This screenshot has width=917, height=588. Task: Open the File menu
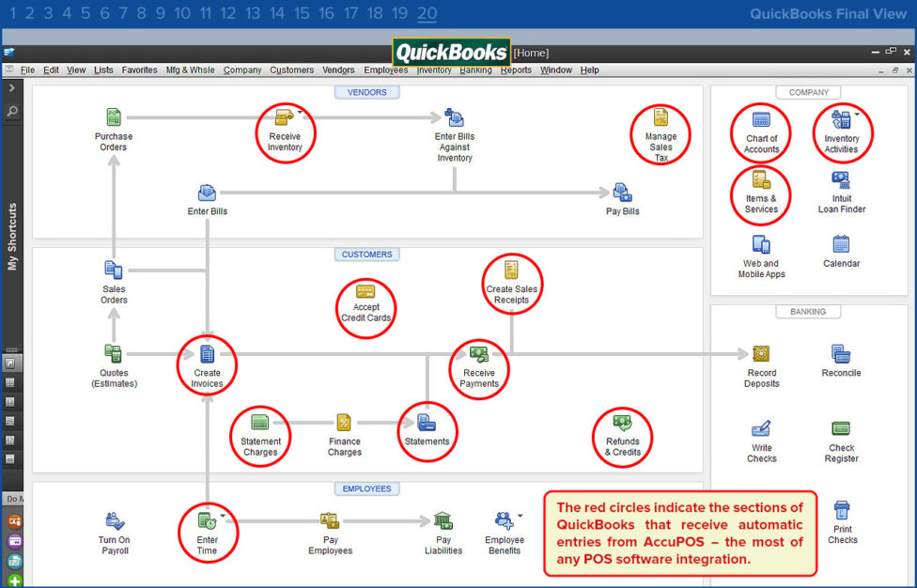[x=27, y=70]
